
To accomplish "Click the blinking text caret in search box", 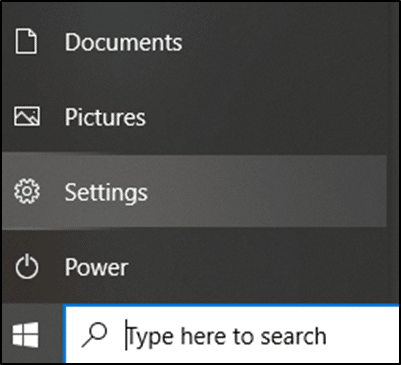I will [126, 335].
